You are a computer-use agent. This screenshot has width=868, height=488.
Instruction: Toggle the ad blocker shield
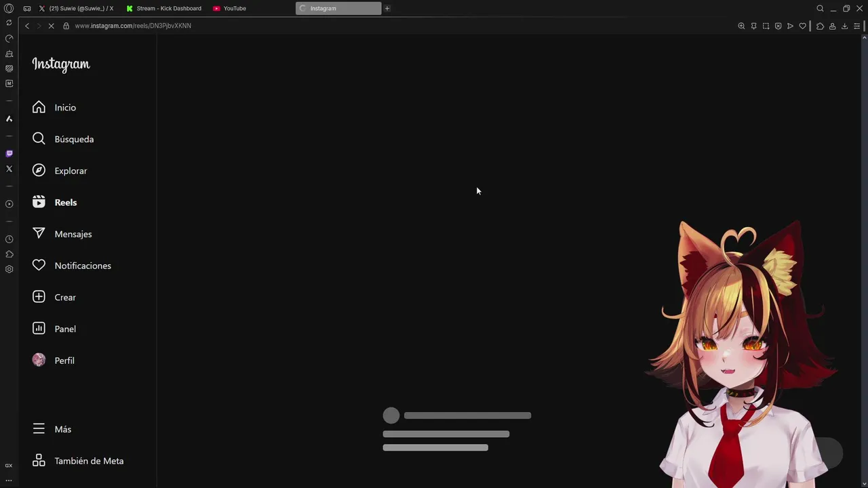778,26
